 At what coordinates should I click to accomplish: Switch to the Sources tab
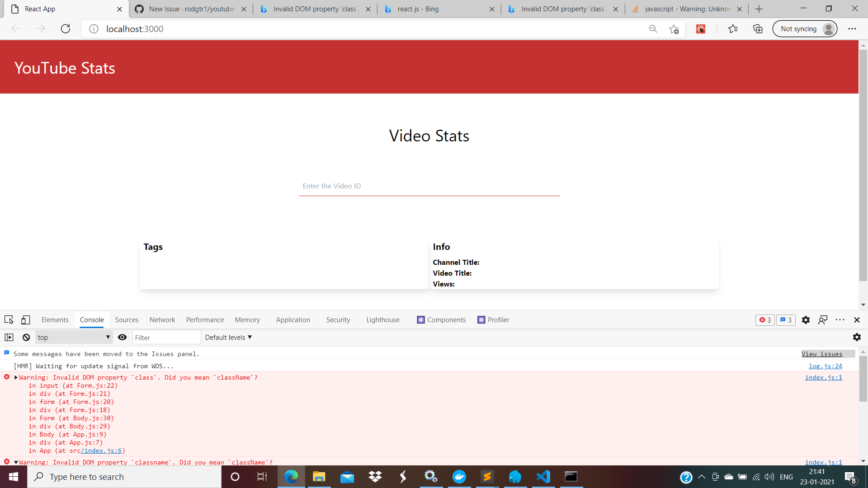click(x=127, y=319)
